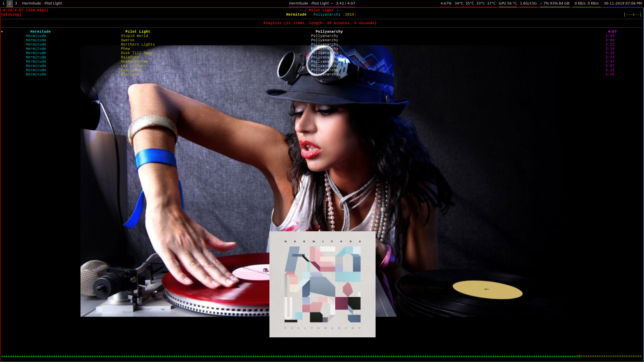
Task: Click the Polyanarchy album cover thumbnail
Action: click(322, 284)
